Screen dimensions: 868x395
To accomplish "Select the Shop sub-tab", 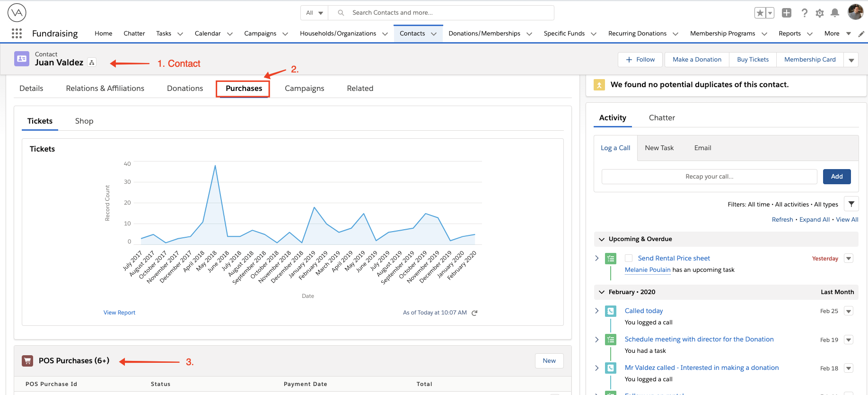I will tap(84, 121).
